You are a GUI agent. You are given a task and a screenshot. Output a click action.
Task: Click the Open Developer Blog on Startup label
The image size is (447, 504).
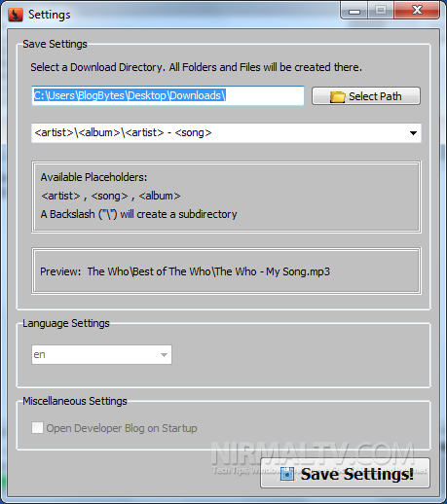(122, 428)
